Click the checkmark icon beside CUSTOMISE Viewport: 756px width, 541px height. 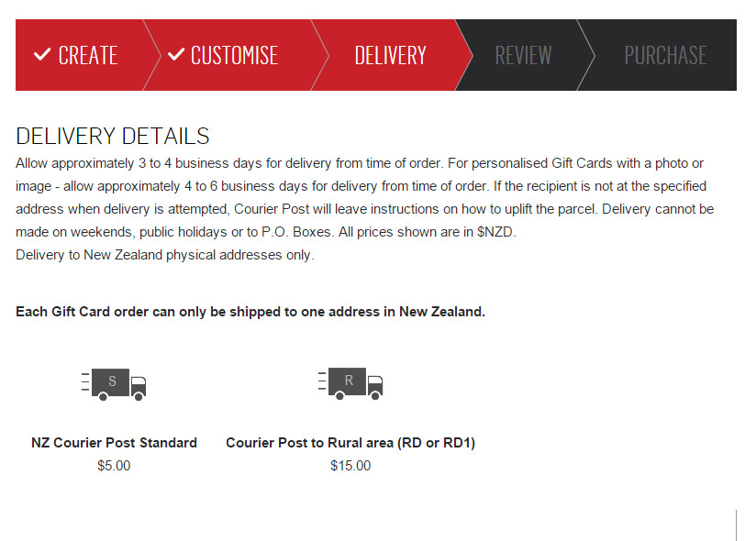[x=175, y=55]
